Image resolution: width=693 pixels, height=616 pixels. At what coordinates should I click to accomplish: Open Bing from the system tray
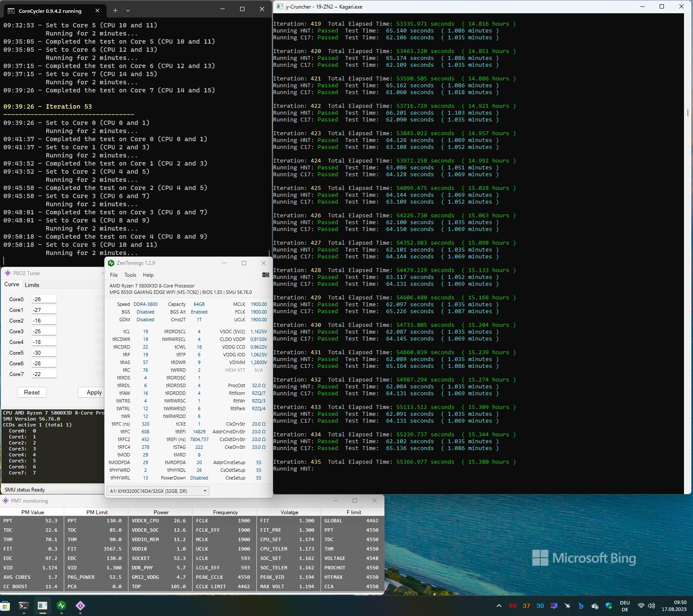point(581,606)
